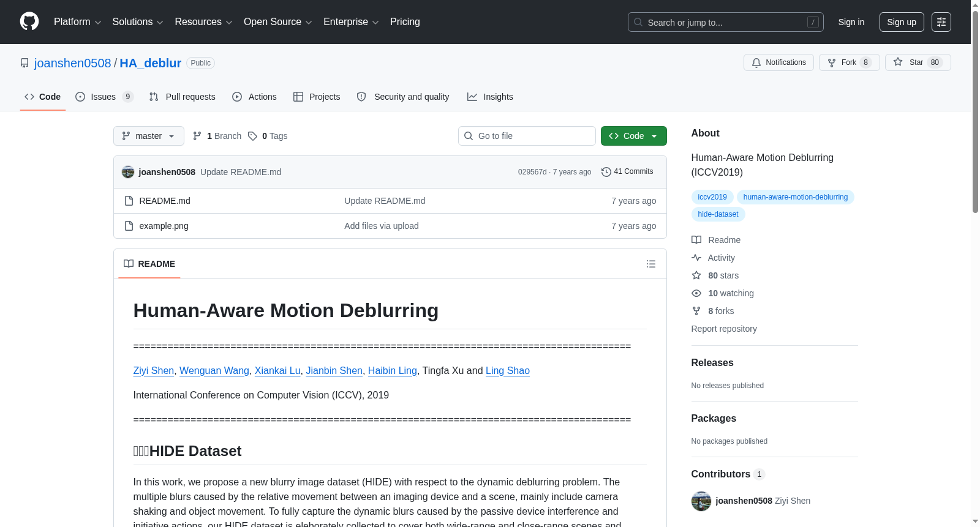The width and height of the screenshot is (980, 527).
Task: Expand the Enterprise menu
Action: click(x=351, y=22)
